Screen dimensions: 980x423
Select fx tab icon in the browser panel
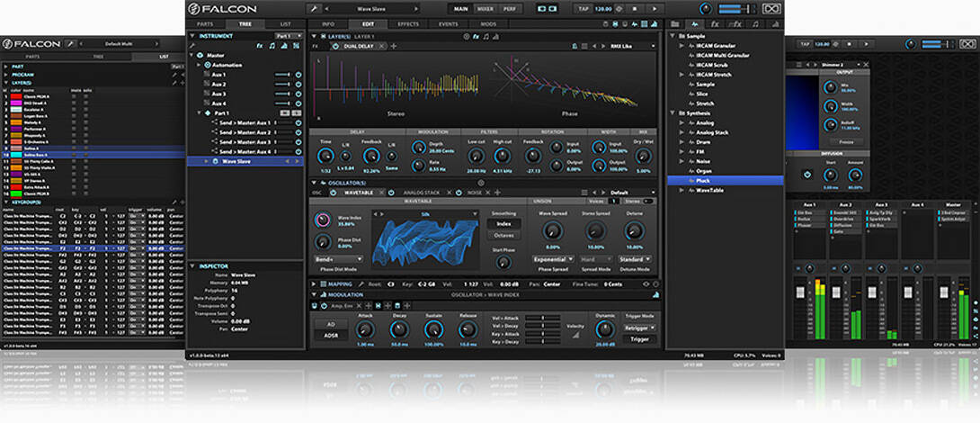pos(716,23)
